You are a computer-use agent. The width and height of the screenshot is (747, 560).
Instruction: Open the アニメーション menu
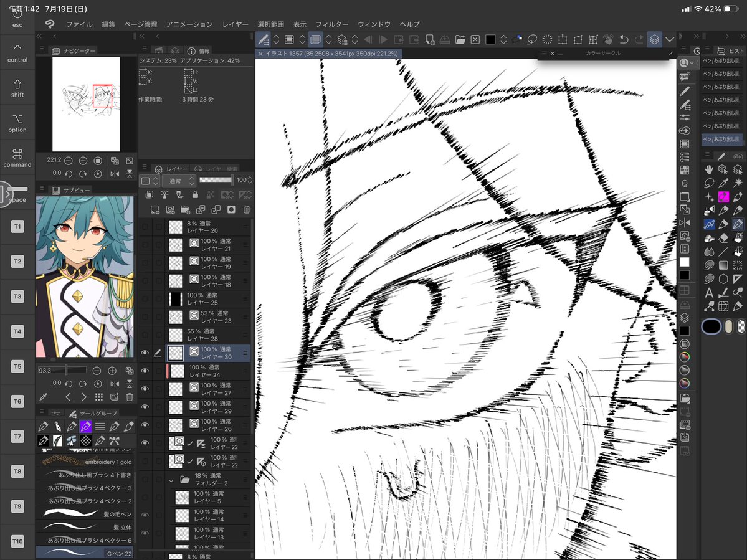point(189,24)
